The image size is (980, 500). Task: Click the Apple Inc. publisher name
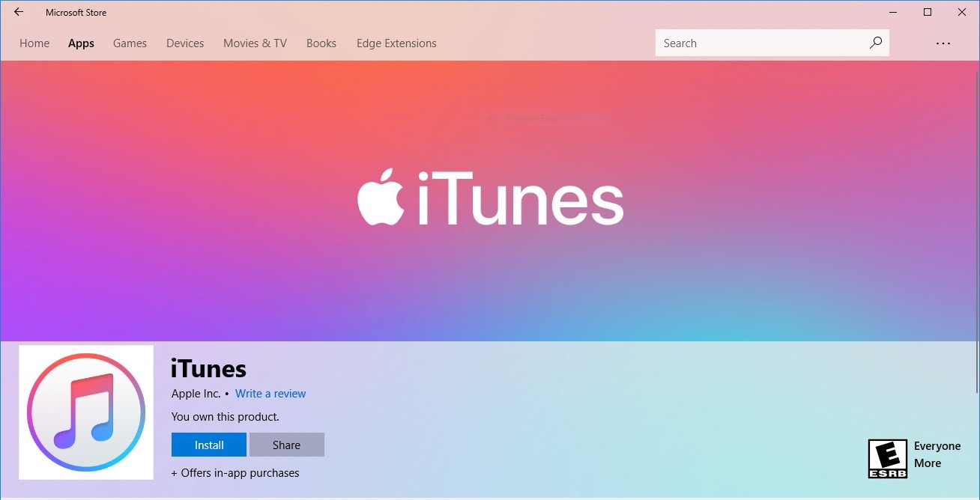pos(196,394)
